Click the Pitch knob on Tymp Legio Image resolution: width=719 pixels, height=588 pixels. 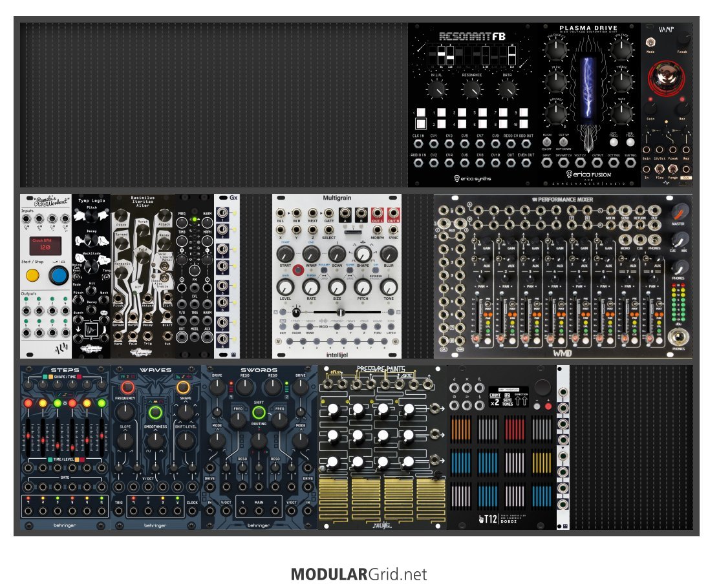tap(91, 215)
